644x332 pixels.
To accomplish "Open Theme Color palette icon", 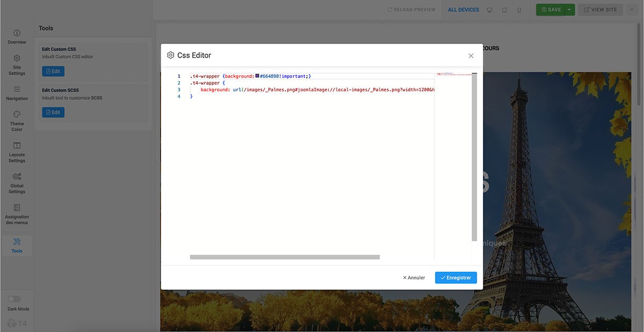I will [x=17, y=114].
